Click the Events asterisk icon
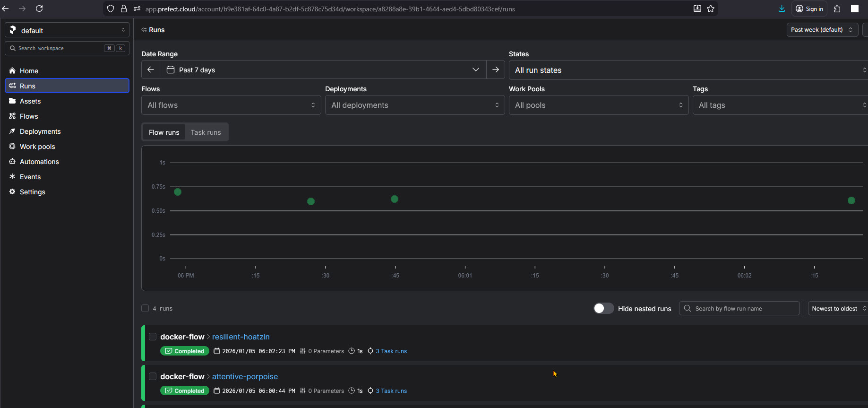 click(x=12, y=177)
